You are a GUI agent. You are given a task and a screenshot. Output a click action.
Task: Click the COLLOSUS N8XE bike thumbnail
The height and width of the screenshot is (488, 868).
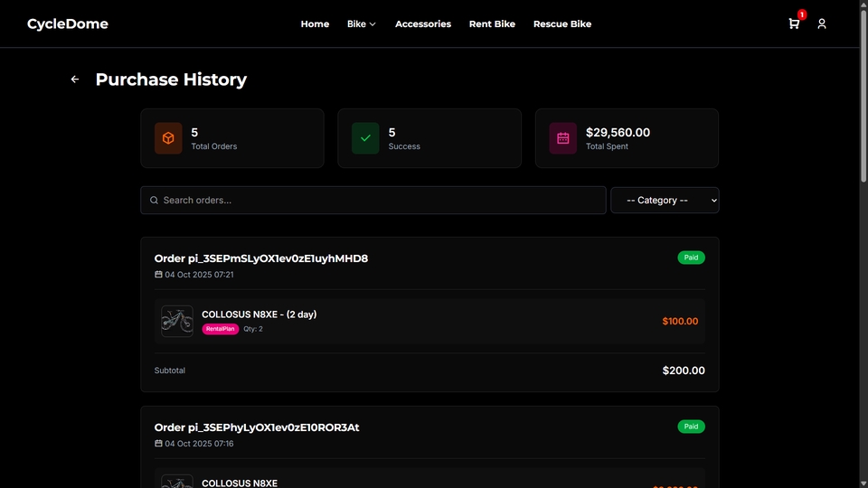click(x=177, y=321)
